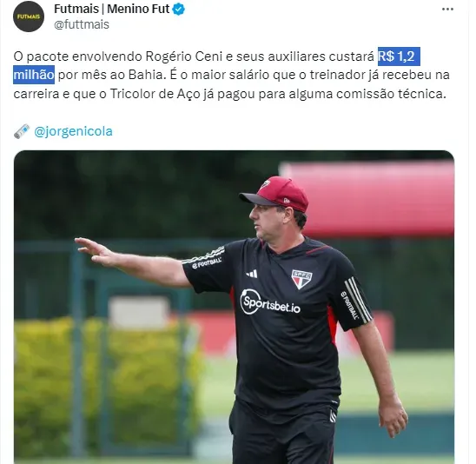This screenshot has width=476, height=464.
Task: Click the Adidas logo on the shirt
Action: (x=252, y=274)
